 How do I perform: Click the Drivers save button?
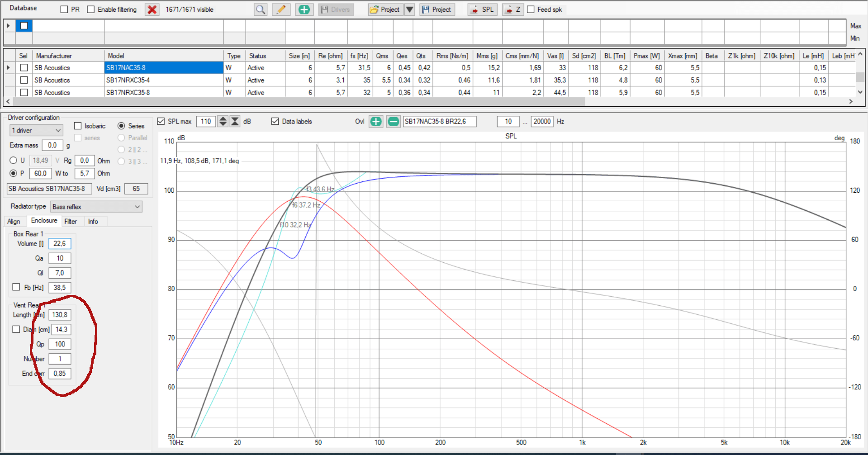(x=336, y=9)
